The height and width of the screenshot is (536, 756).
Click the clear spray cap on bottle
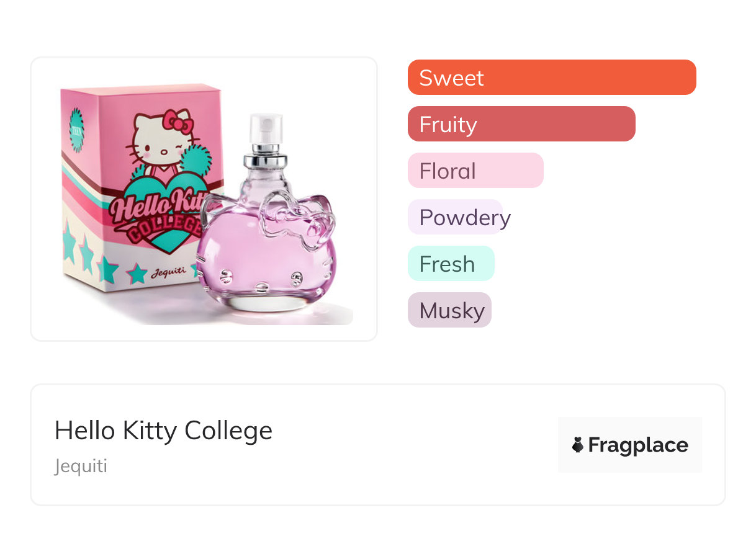[266, 128]
